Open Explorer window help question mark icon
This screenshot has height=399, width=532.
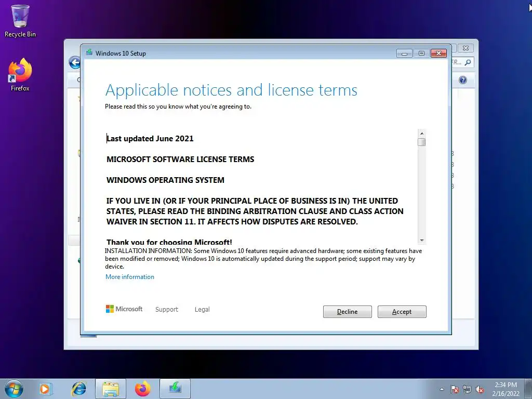(463, 80)
